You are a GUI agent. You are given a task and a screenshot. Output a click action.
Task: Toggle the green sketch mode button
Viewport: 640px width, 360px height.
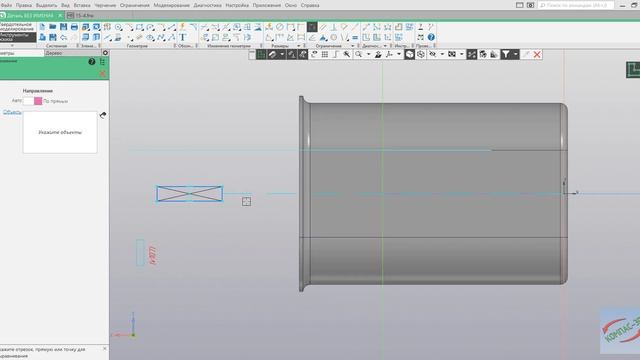click(261, 54)
